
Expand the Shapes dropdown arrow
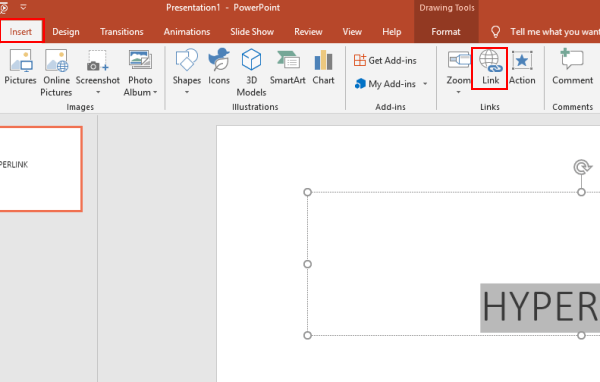point(187,92)
